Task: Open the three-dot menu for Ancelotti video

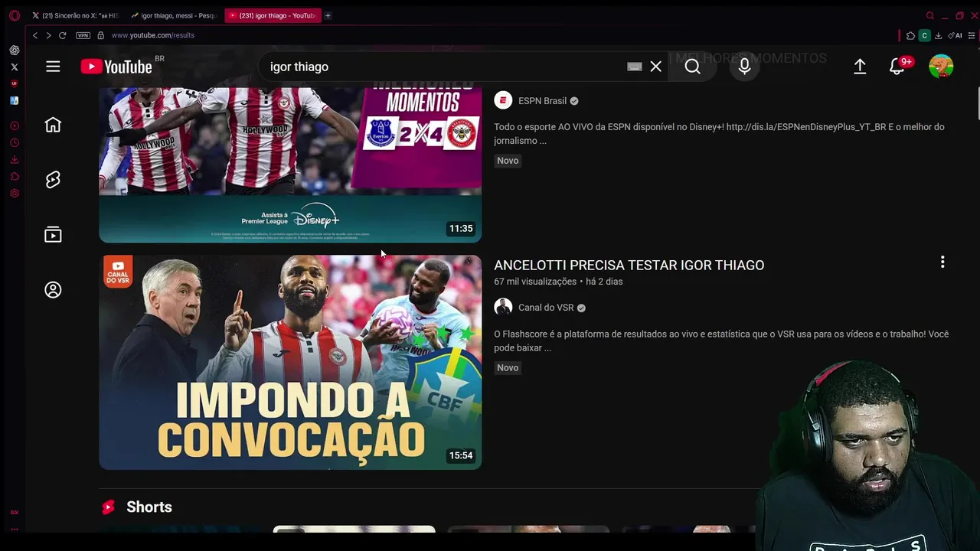Action: (x=942, y=262)
